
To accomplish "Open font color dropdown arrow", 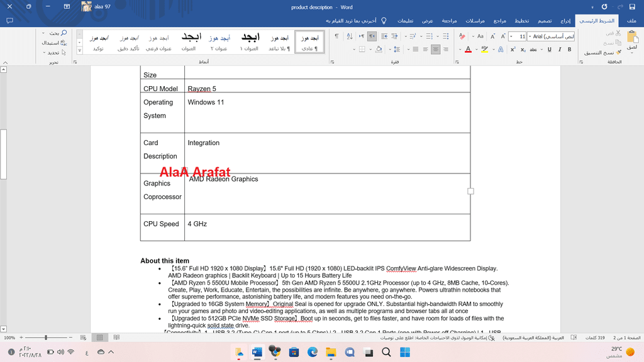I will click(460, 50).
